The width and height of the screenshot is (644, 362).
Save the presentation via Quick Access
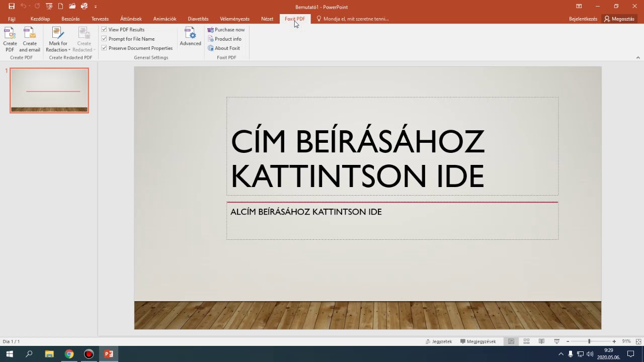12,7
